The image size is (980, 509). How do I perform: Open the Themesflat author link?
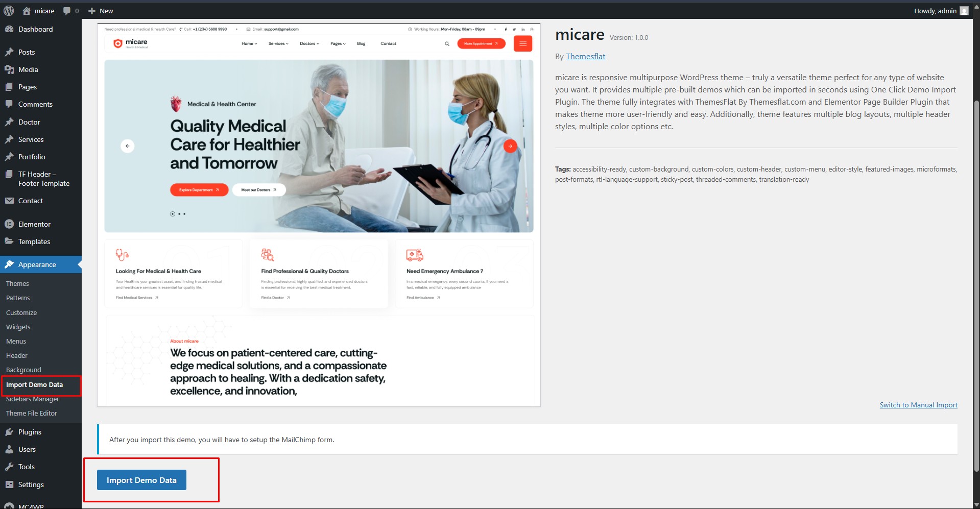(x=585, y=57)
